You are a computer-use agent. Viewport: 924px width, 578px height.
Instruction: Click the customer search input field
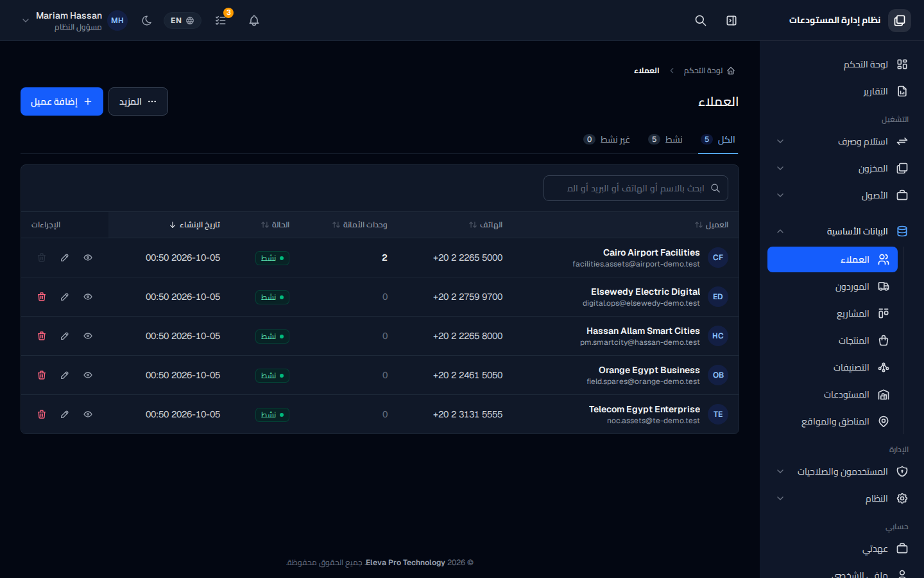(x=636, y=188)
